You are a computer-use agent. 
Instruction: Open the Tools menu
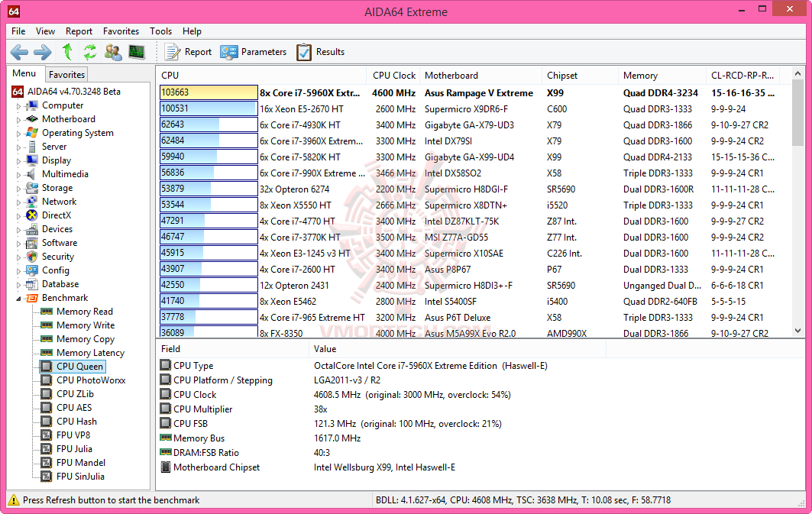pos(160,31)
